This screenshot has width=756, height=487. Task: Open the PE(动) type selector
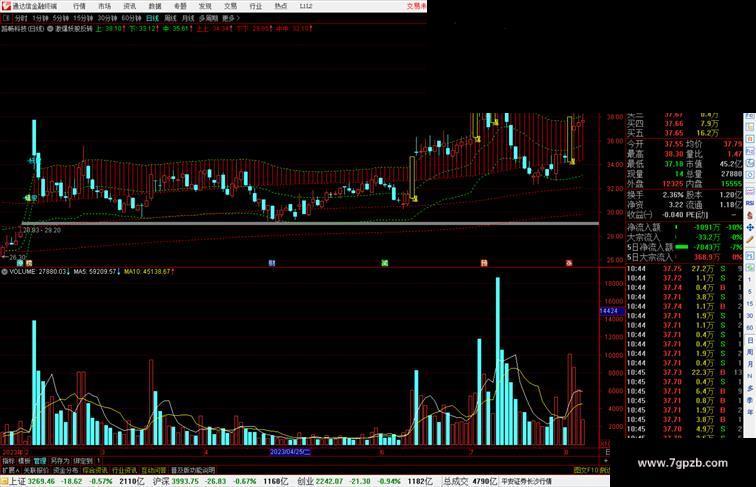click(696, 215)
